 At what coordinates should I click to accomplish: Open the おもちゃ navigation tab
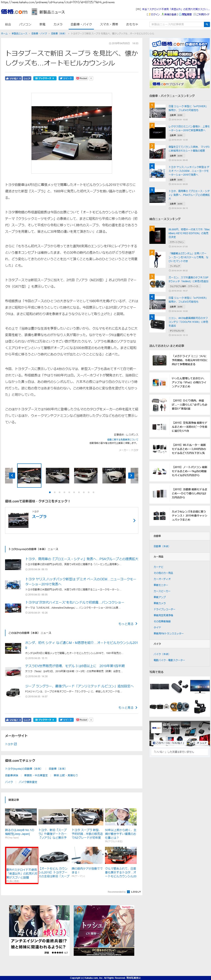[132, 24]
